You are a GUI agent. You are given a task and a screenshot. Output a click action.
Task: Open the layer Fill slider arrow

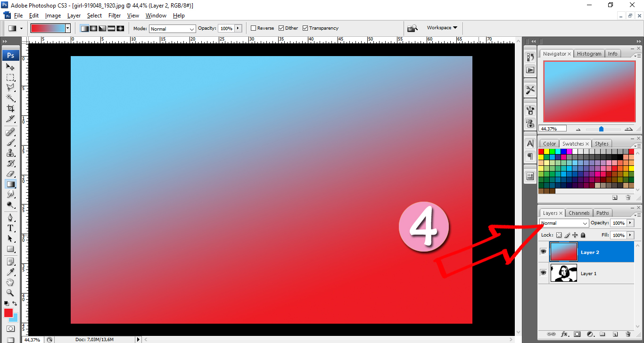[630, 235]
